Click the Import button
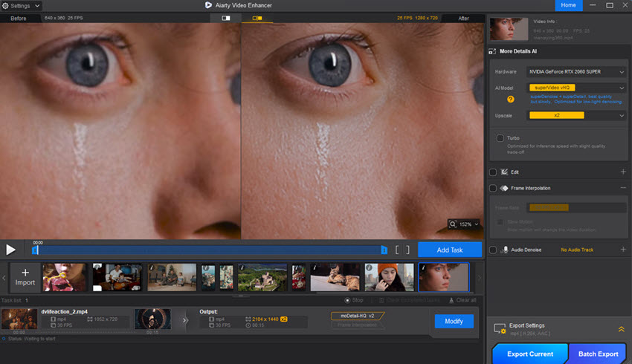This screenshot has width=632, height=364. click(25, 277)
